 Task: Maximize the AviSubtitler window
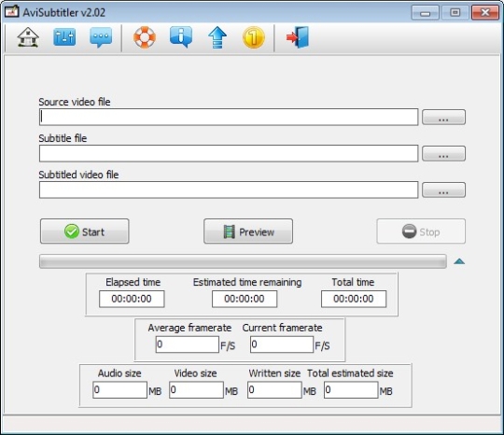point(455,13)
